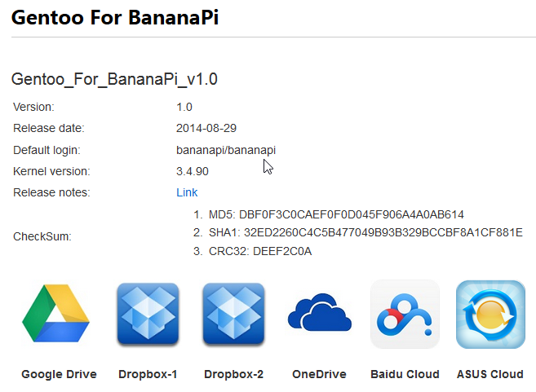The image size is (536, 392).
Task: Open the release notes Link
Action: pyautogui.click(x=187, y=193)
